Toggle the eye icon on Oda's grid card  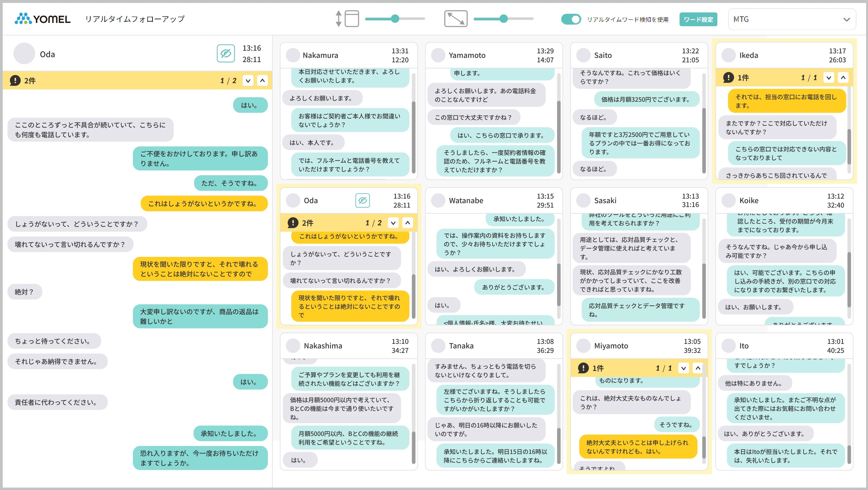(x=363, y=200)
